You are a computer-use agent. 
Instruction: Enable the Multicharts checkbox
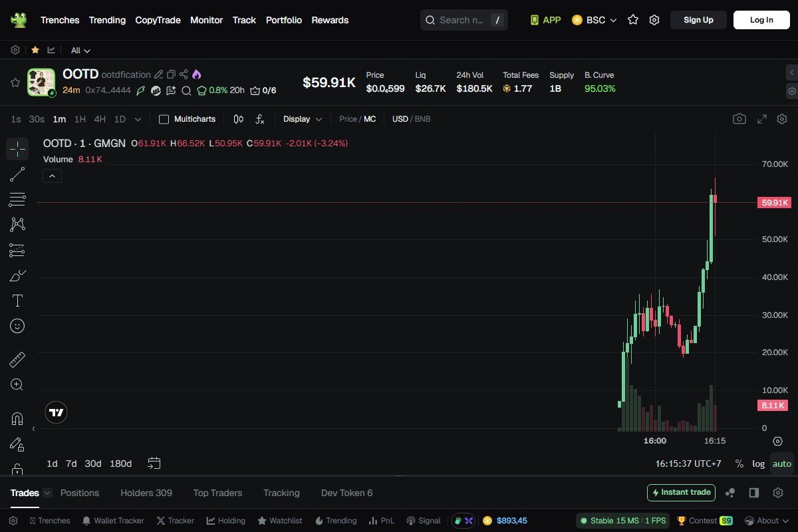163,119
